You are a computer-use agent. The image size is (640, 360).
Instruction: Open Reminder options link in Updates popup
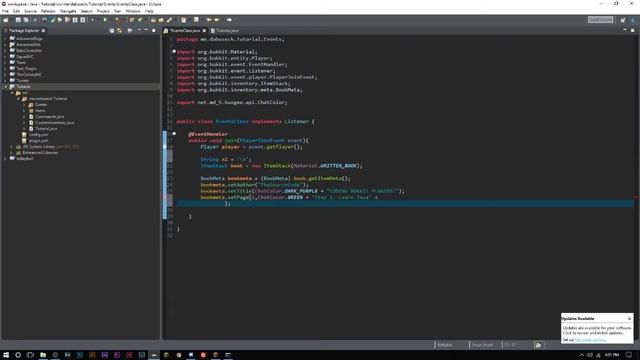tap(591, 340)
